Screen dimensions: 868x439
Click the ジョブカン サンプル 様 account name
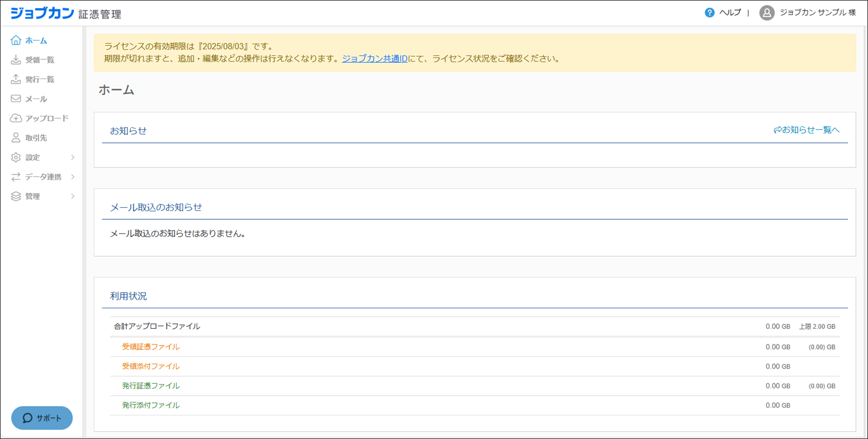pyautogui.click(x=817, y=13)
